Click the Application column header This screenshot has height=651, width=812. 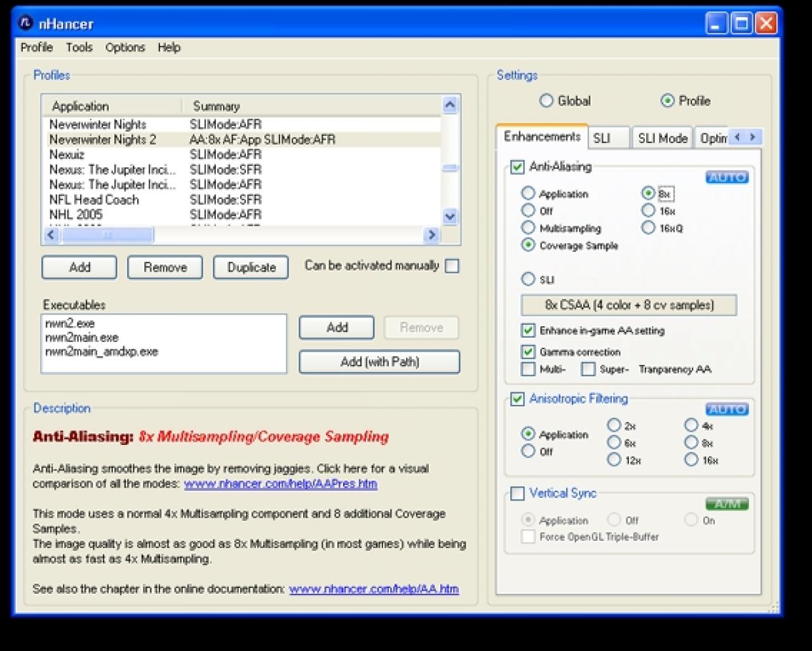coord(113,106)
